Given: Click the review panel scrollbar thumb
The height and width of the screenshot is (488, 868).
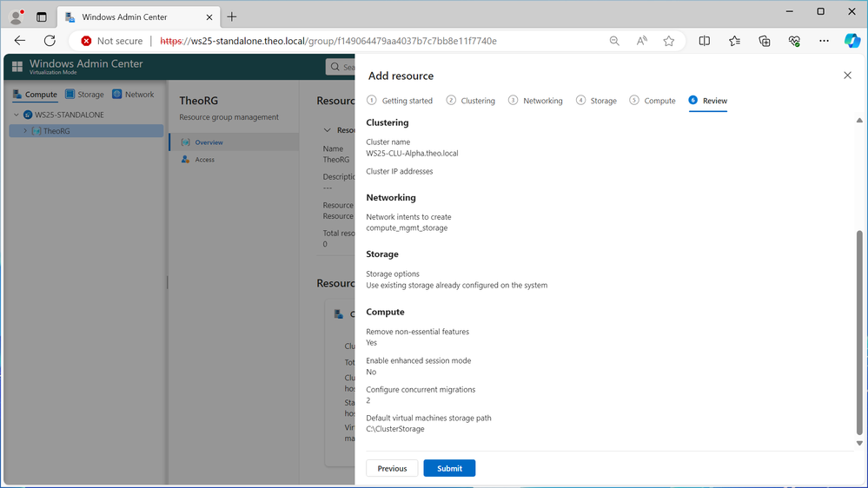Looking at the screenshot, I should tap(859, 333).
